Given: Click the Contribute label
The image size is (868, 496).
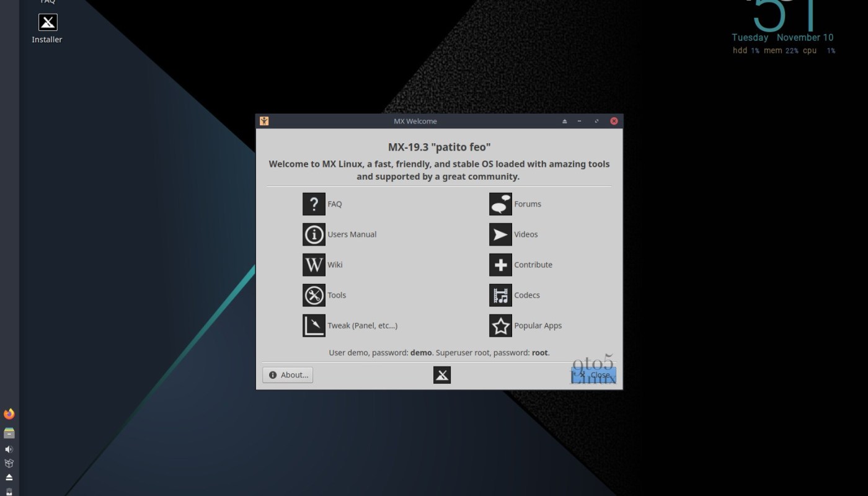Looking at the screenshot, I should coord(533,265).
